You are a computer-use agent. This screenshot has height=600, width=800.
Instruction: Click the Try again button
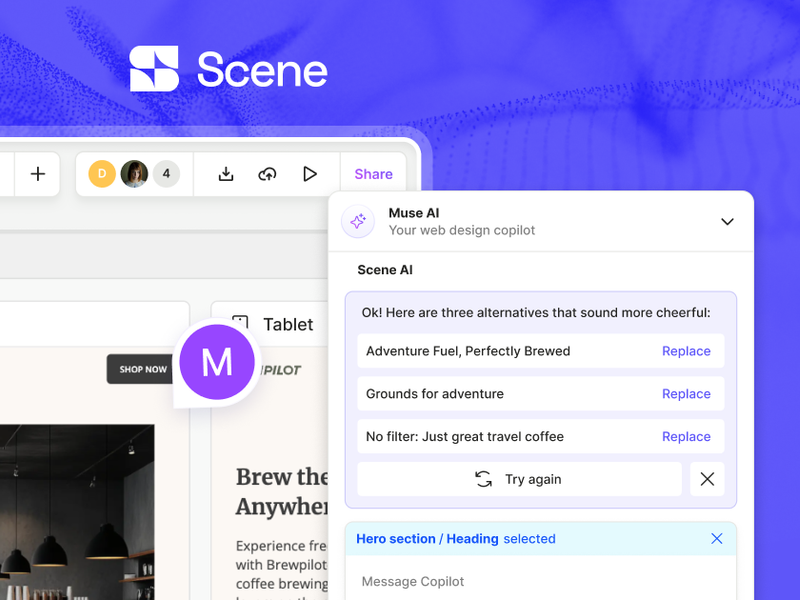520,479
